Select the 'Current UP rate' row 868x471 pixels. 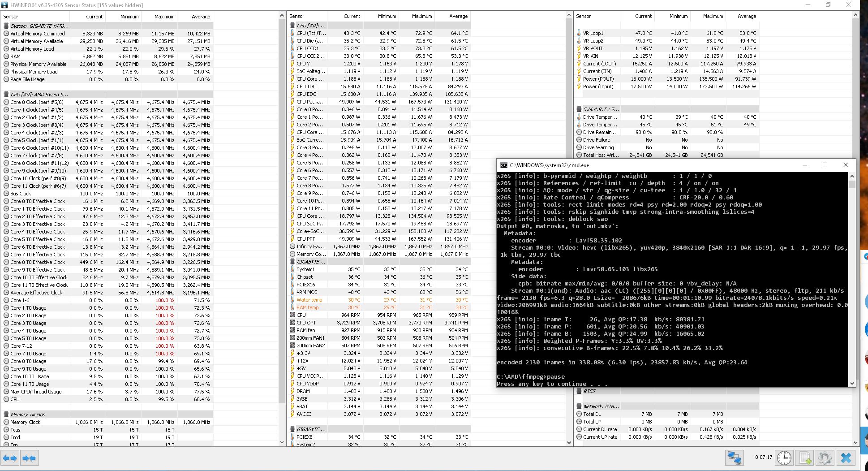pyautogui.click(x=667, y=437)
